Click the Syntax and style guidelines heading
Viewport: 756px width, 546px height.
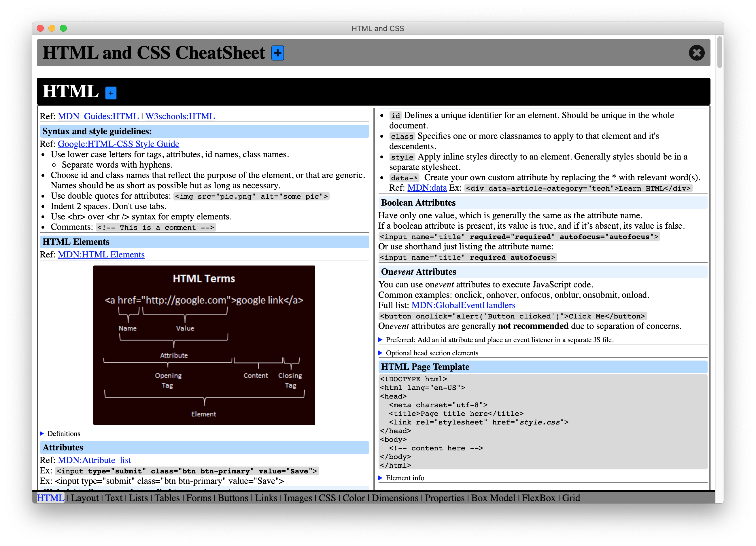coord(204,131)
